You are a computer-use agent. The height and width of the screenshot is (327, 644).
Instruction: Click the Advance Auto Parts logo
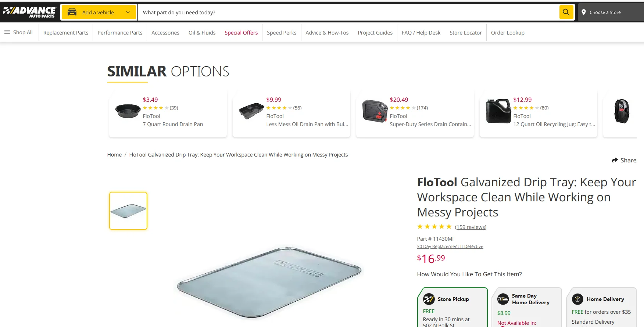(29, 12)
